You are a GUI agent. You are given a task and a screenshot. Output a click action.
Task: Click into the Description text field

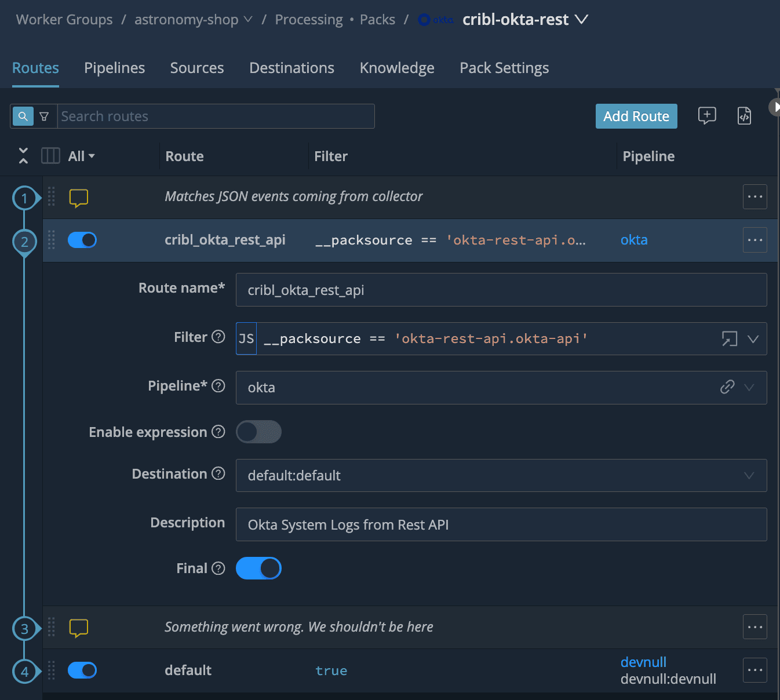click(x=501, y=524)
